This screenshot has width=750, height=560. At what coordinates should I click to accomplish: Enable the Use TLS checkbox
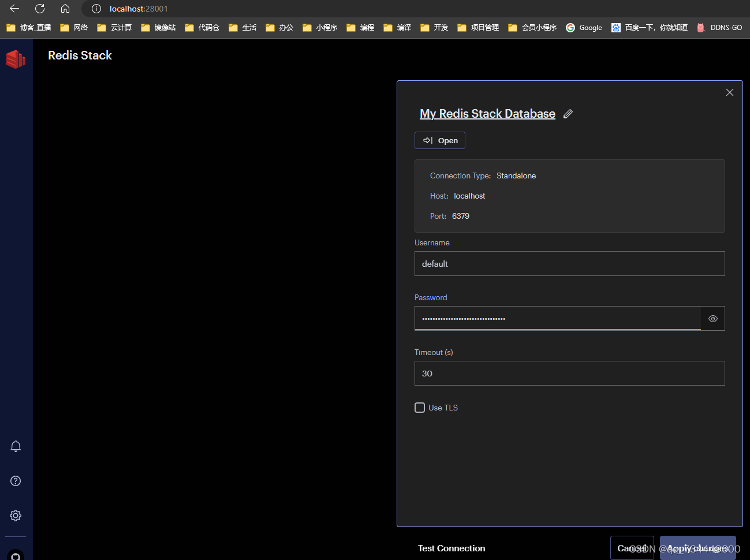(x=420, y=408)
